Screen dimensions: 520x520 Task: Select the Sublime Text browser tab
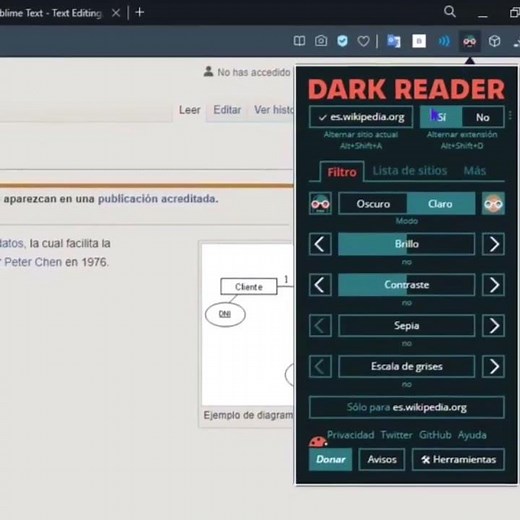pyautogui.click(x=52, y=13)
